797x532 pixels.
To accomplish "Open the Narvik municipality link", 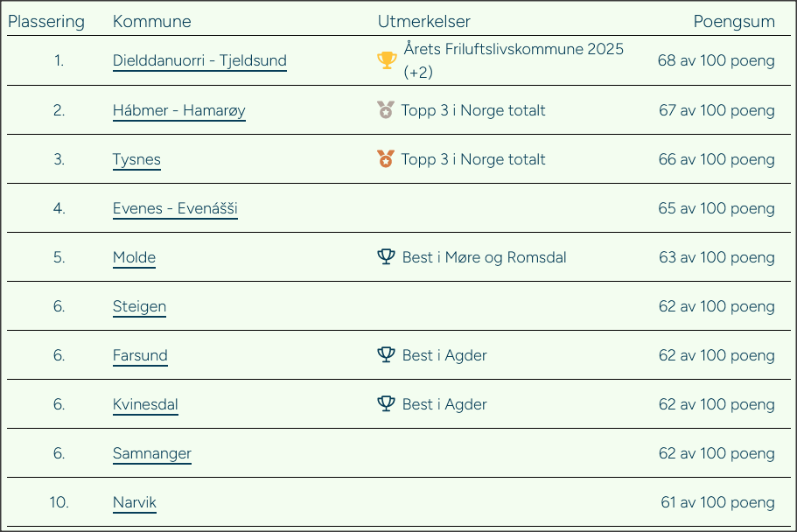I will (135, 502).
